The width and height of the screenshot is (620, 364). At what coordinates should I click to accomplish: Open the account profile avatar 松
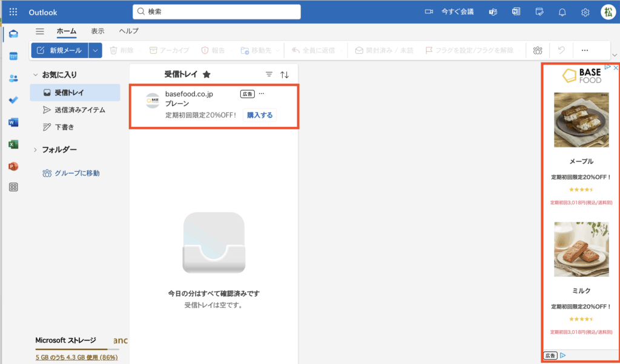(x=608, y=12)
